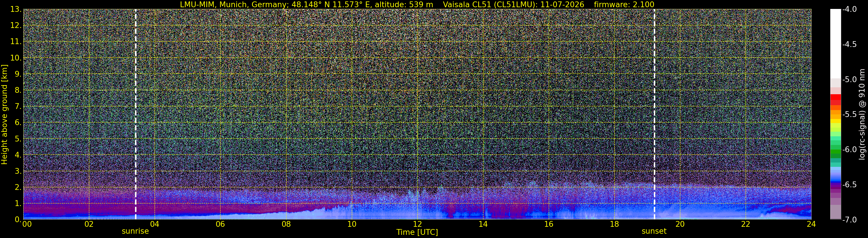Click the height axis tick label 5.

tap(18, 139)
